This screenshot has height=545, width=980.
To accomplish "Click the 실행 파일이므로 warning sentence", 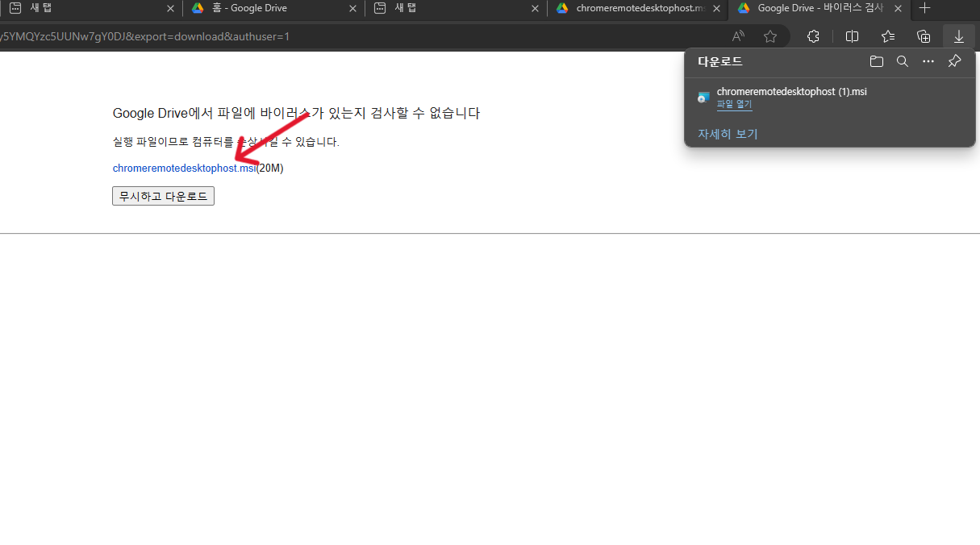I will coord(226,142).
